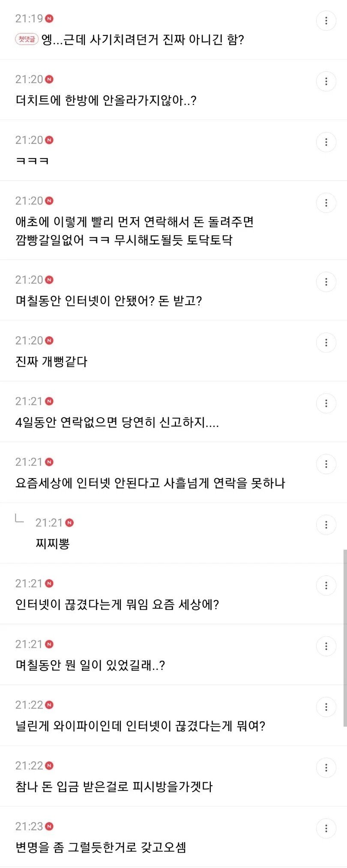The image size is (347, 868).
Task: Select the comment '변명을 좀 그럴듯한거로 갖고오셈'
Action: pos(101,847)
